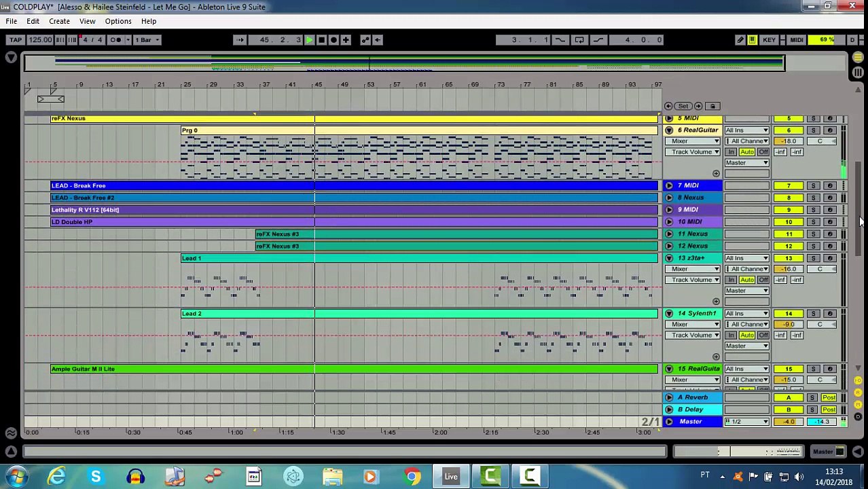Open Master output dropdown on track 13
The width and height of the screenshot is (868, 489).
(746, 291)
